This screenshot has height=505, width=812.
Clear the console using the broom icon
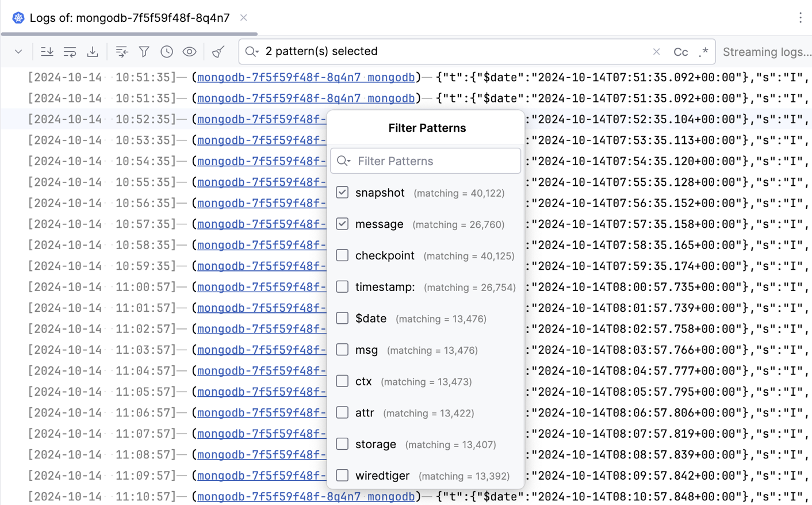point(218,51)
